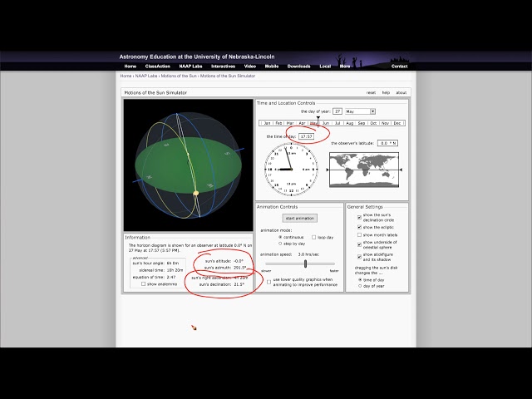Select day of year dragging option
Image resolution: width=532 pixels, height=399 pixels.
click(360, 286)
